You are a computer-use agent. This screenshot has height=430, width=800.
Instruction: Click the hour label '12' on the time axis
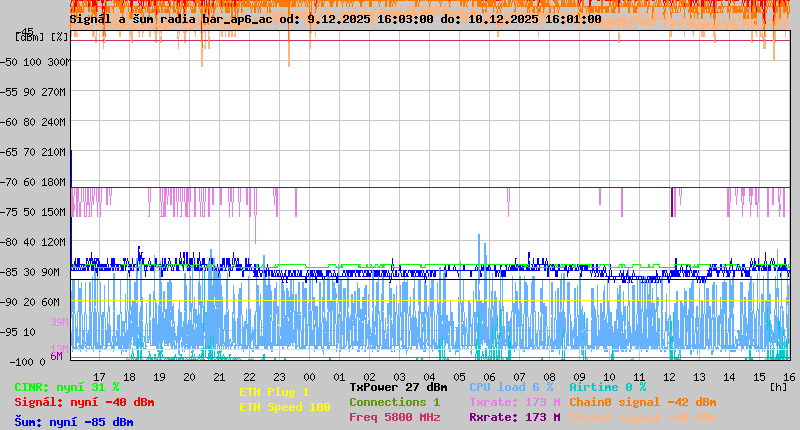click(669, 377)
